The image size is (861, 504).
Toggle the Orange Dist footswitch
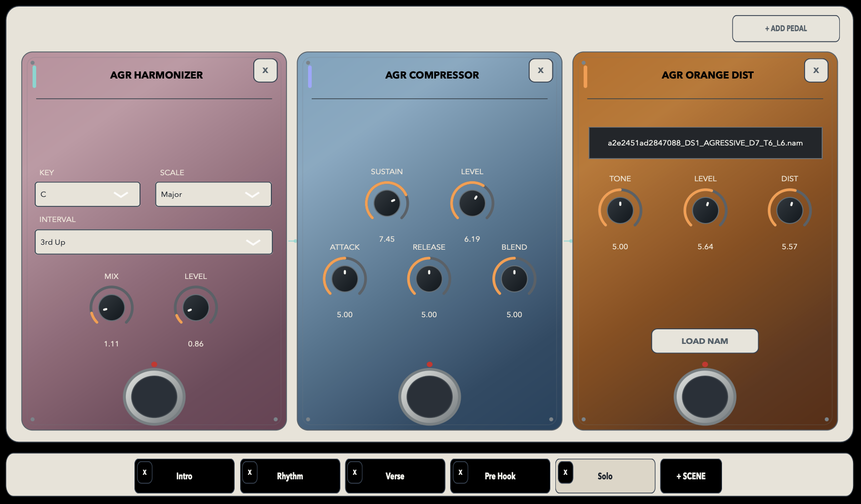pyautogui.click(x=705, y=397)
